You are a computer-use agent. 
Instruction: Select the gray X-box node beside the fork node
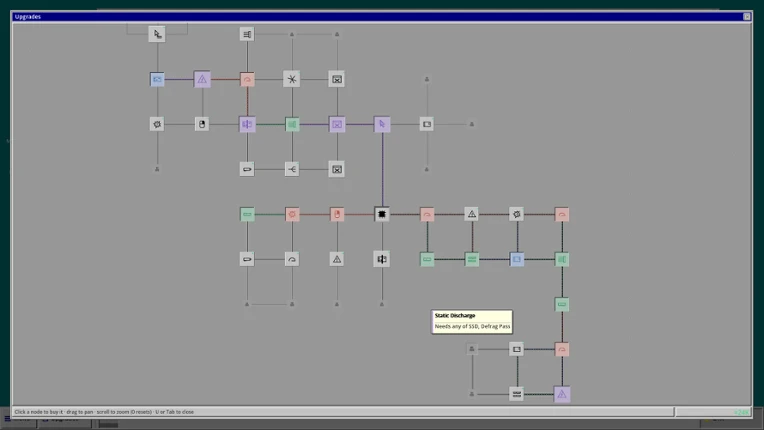337,169
